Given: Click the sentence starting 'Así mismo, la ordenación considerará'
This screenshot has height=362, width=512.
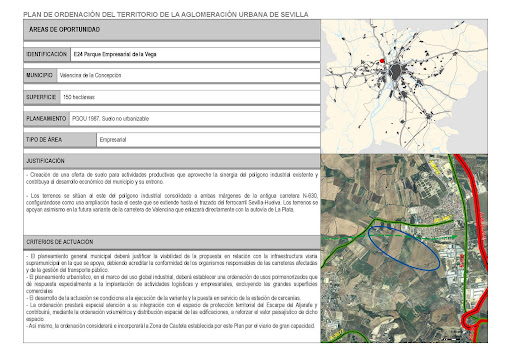Looking at the screenshot, I should click(171, 326).
